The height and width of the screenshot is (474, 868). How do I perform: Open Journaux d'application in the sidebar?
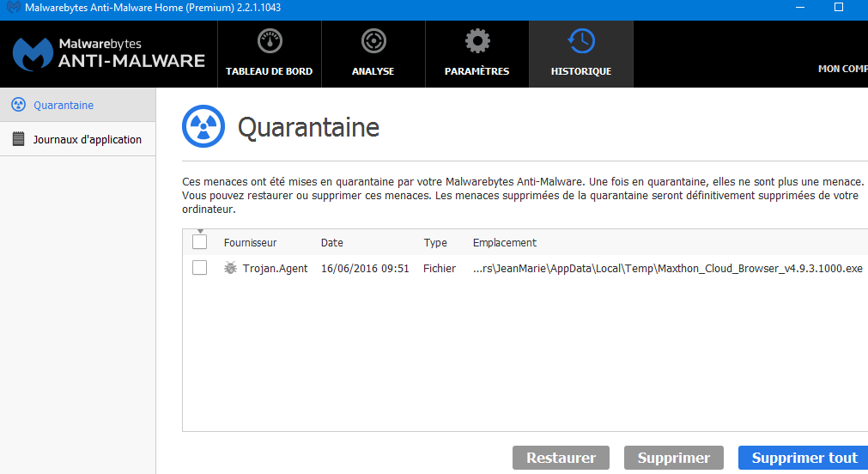pyautogui.click(x=77, y=139)
